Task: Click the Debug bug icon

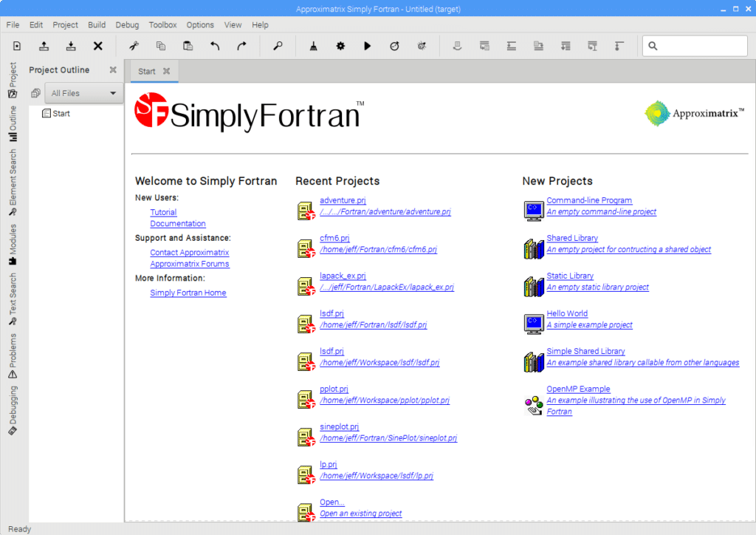Action: (x=422, y=46)
